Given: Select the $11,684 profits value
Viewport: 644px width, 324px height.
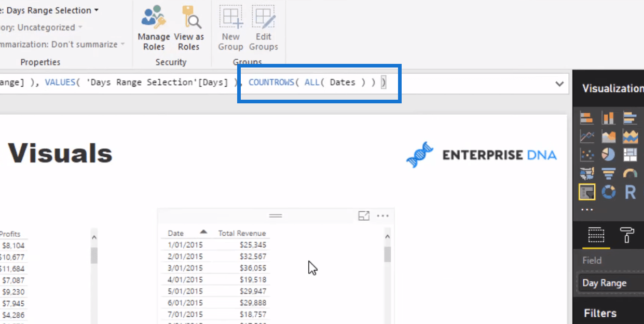Looking at the screenshot, I should tap(11, 268).
